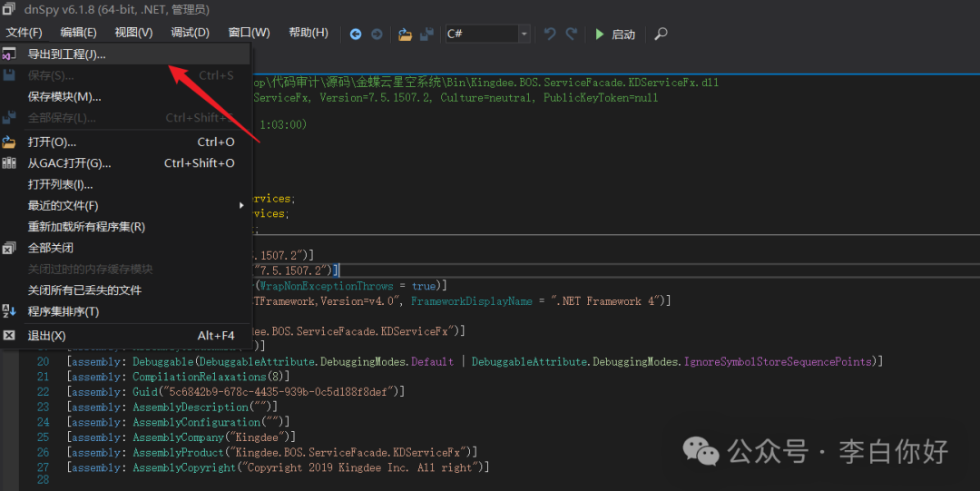Select 程序集排序(T) menu item
This screenshot has height=491, width=980.
pyautogui.click(x=125, y=311)
